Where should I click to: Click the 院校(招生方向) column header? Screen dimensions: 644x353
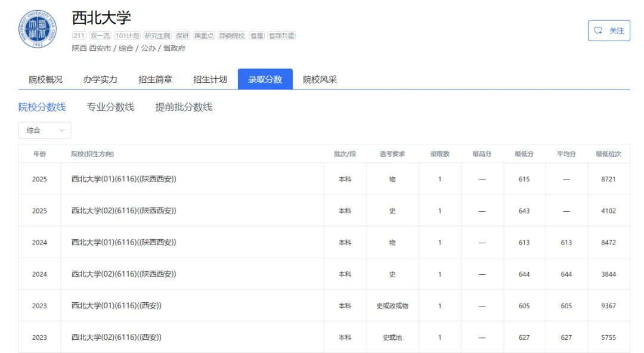tap(92, 154)
